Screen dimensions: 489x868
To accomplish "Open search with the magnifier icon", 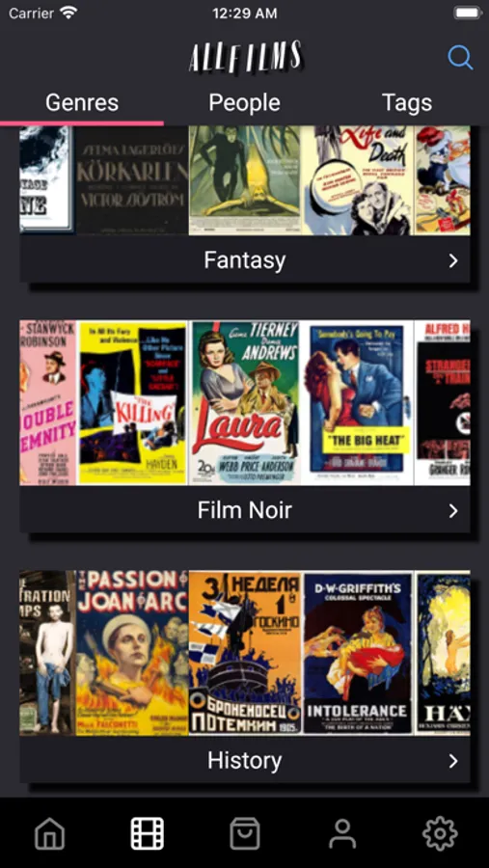I will pos(460,57).
